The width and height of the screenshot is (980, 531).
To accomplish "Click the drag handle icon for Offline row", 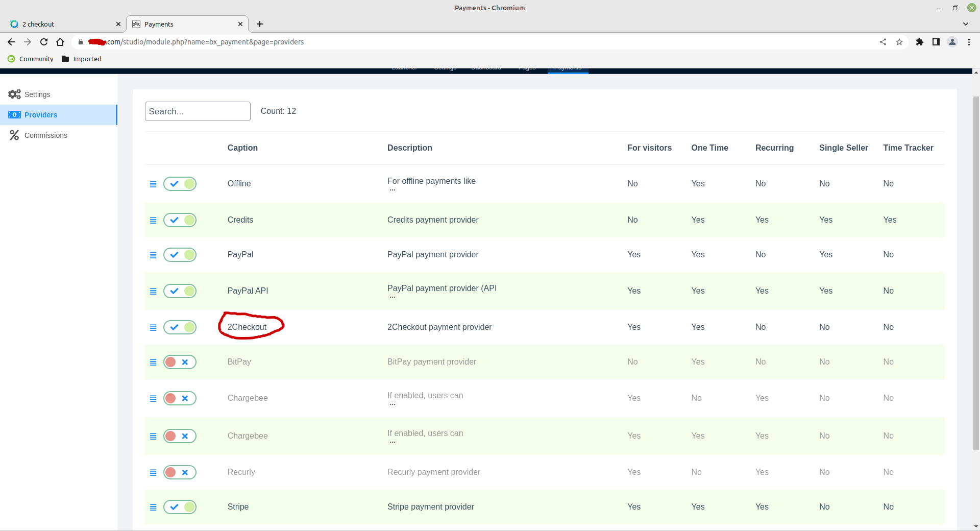I will pyautogui.click(x=153, y=184).
